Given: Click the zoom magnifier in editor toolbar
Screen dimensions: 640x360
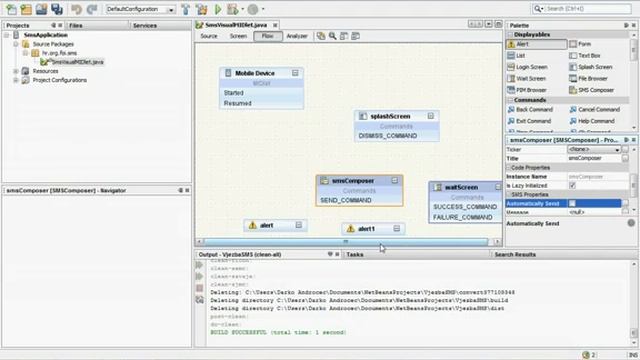Looking at the screenshot, I should (x=333, y=36).
